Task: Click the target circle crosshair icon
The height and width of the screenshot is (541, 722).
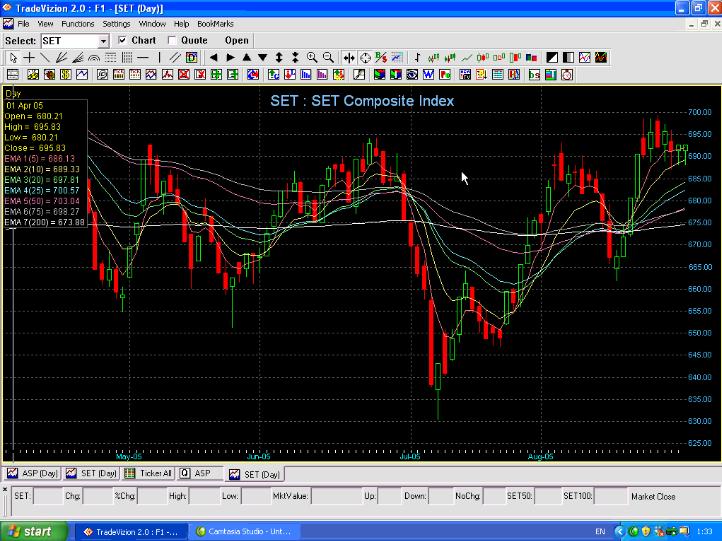Action: coord(365,58)
